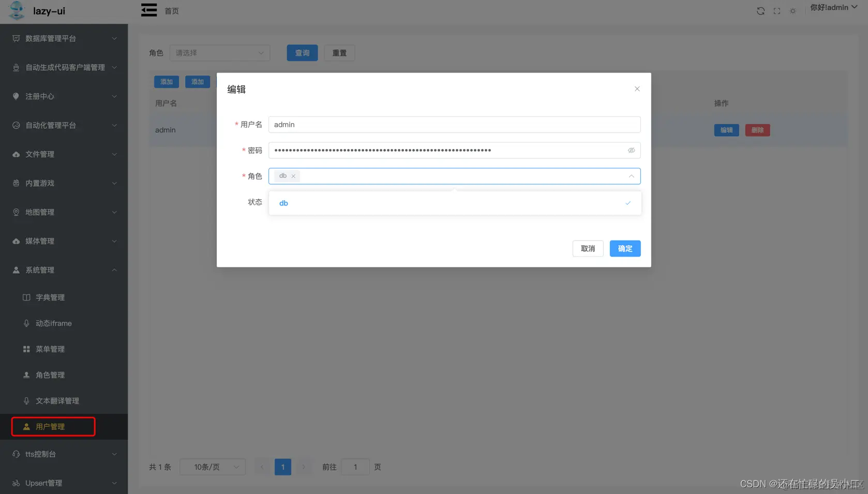Open the 角色 filter dropdown above table
This screenshot has height=494, width=868.
pos(220,53)
